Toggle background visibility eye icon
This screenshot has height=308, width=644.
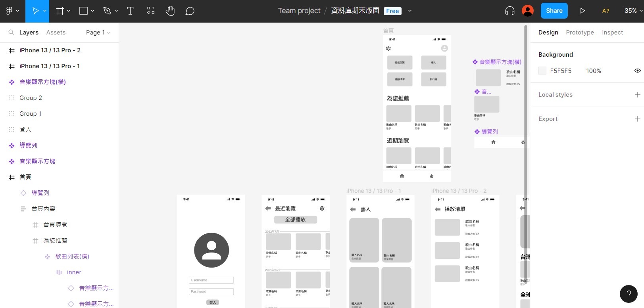[637, 71]
